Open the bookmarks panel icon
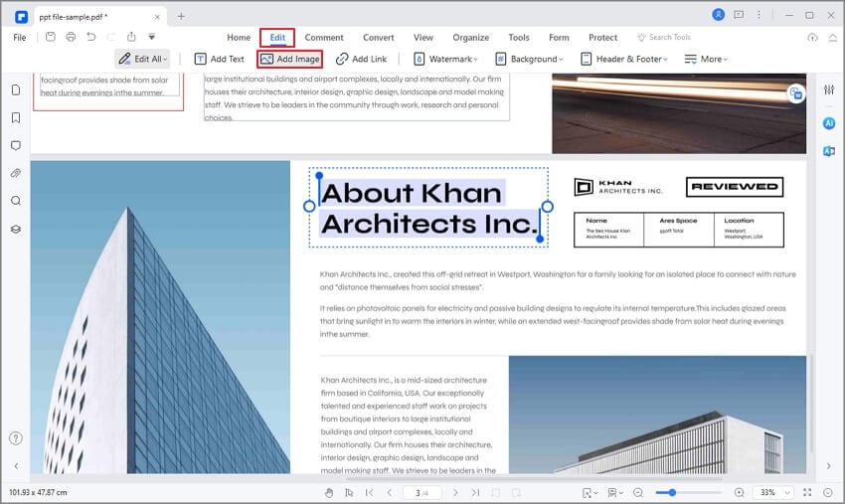845x504 pixels. 16,117
